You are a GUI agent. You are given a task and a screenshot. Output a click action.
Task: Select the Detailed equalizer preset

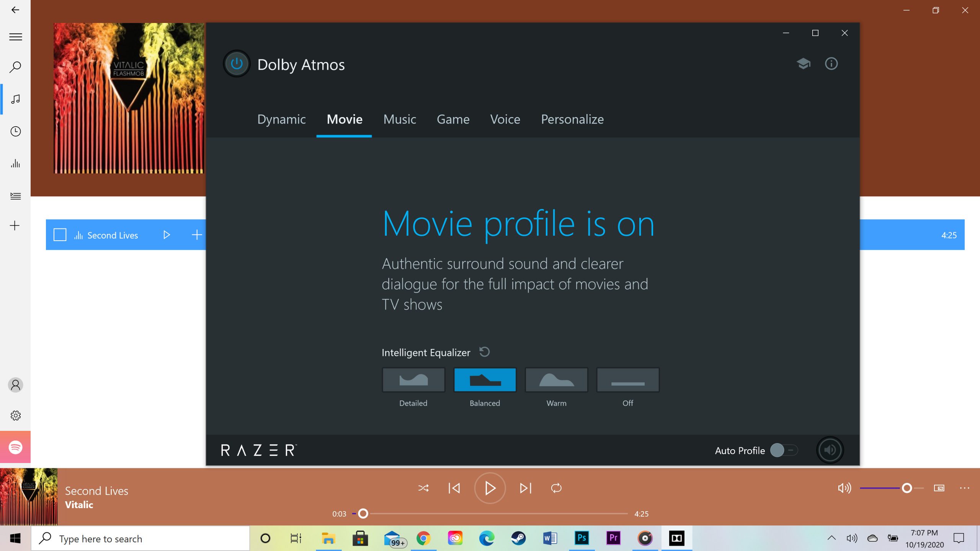[413, 380]
